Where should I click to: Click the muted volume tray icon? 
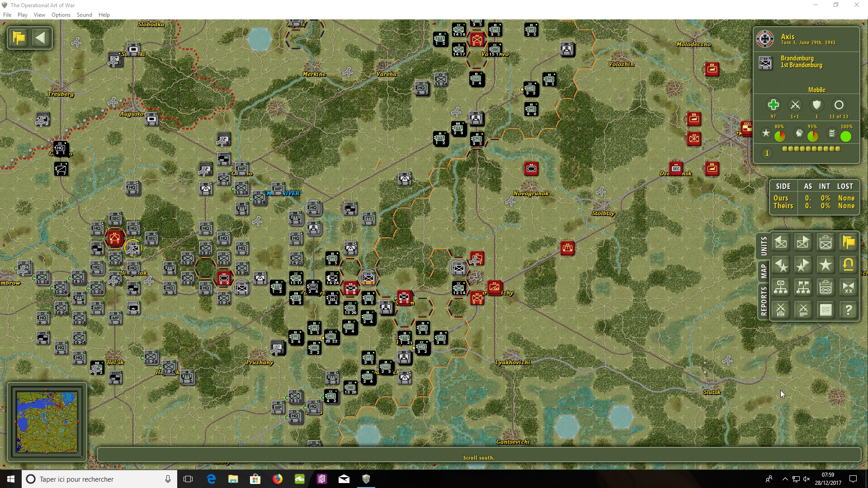pyautogui.click(x=807, y=479)
